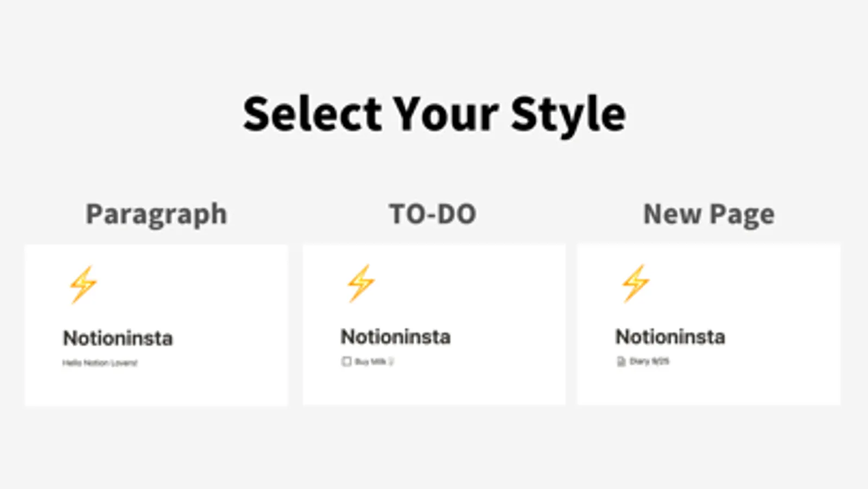Viewport: 868px width, 489px height.
Task: Select the Paragraph style heading
Action: point(156,214)
